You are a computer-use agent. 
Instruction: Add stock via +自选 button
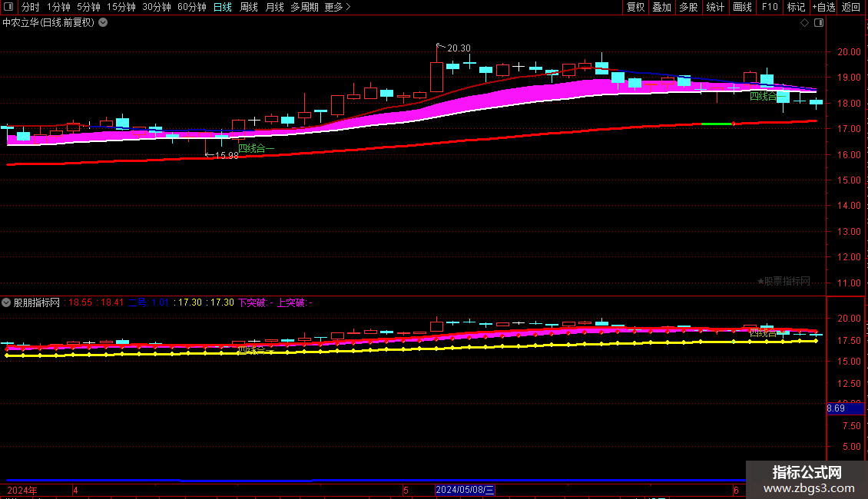823,7
